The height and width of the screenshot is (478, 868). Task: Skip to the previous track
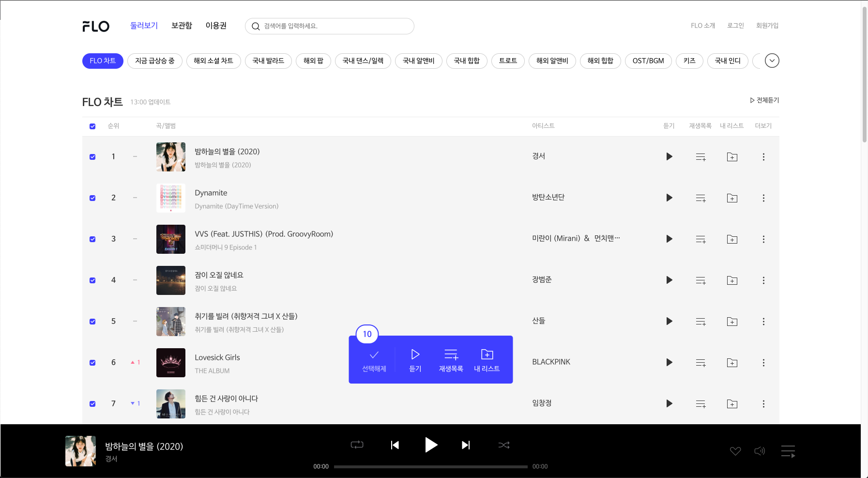(395, 445)
